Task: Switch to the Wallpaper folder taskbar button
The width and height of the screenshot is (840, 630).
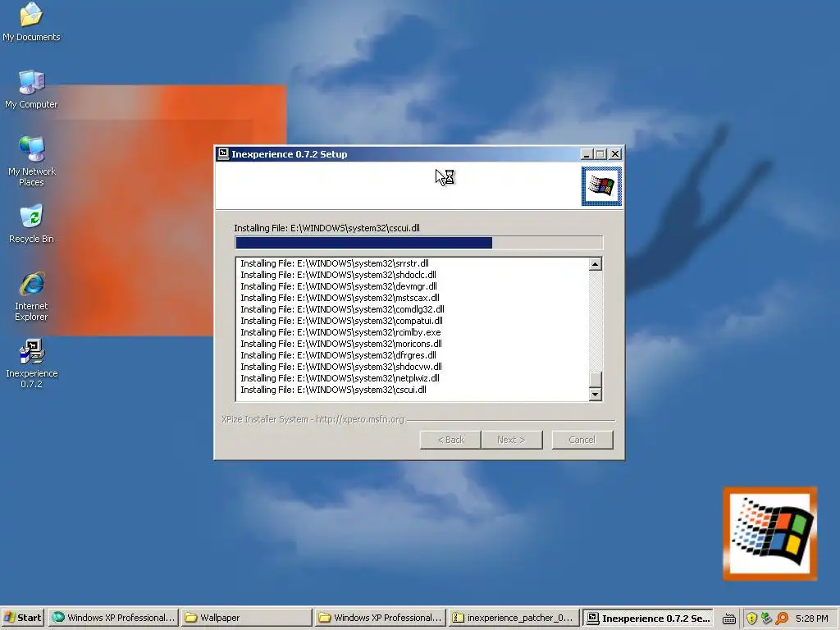Action: point(246,618)
